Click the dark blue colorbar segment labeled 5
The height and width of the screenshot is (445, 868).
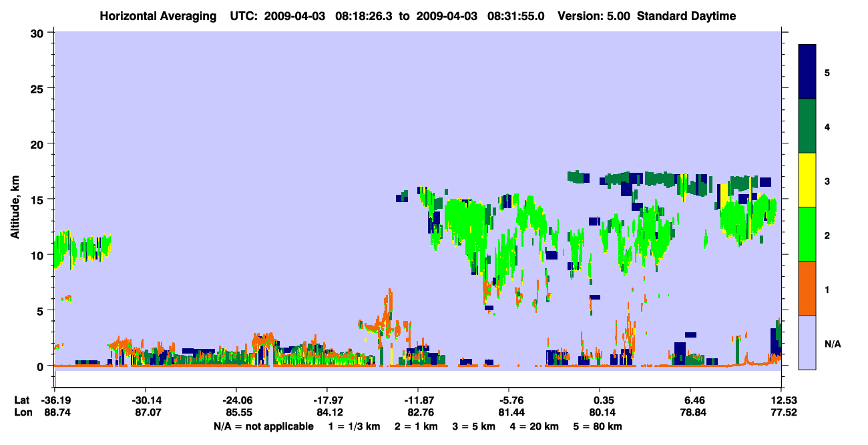[x=807, y=72]
